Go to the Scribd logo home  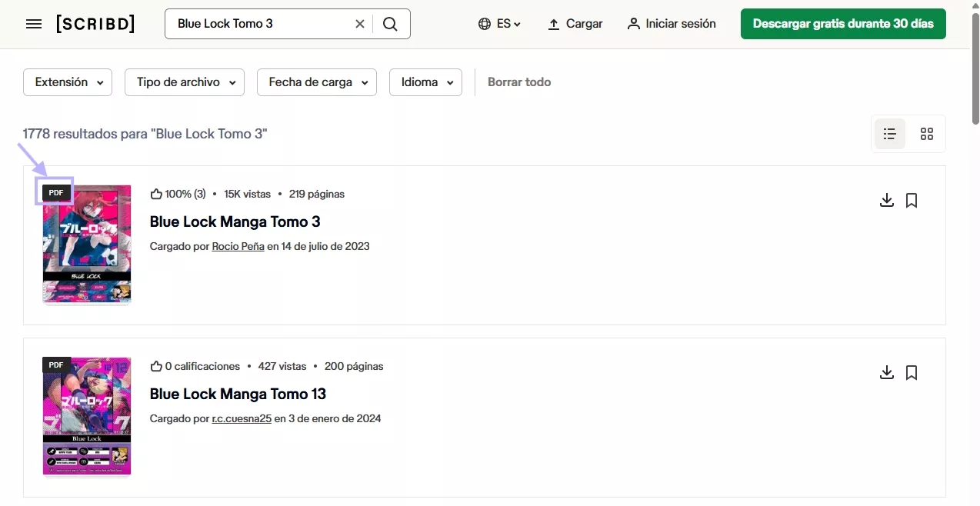point(95,24)
